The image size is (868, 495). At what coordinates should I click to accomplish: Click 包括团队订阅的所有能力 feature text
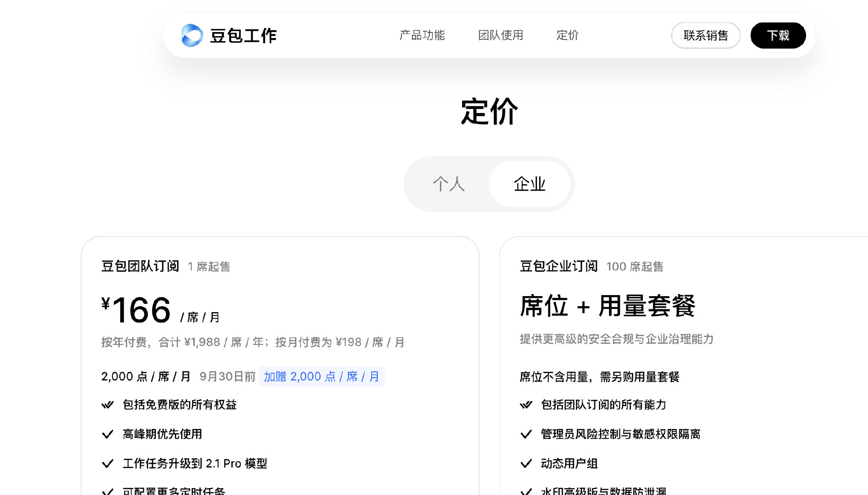603,405
